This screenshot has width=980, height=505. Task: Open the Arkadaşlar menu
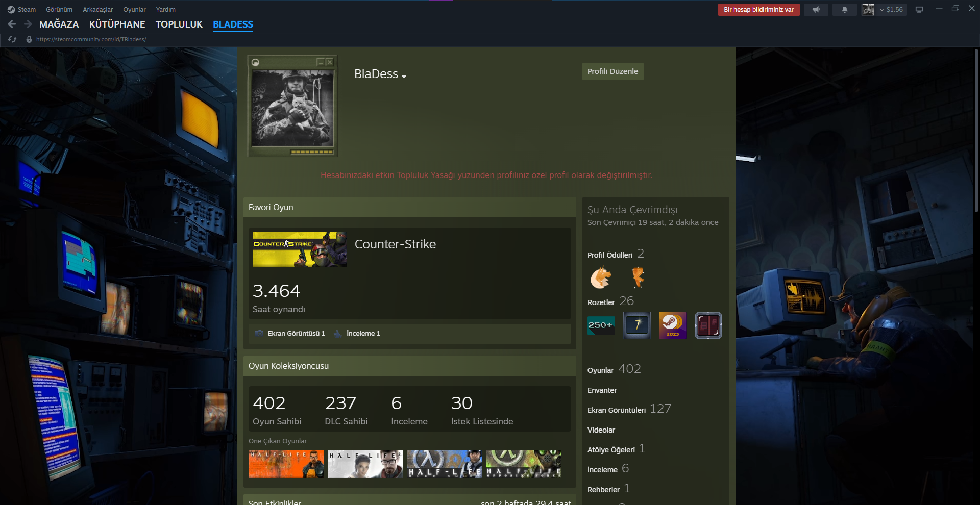[98, 10]
